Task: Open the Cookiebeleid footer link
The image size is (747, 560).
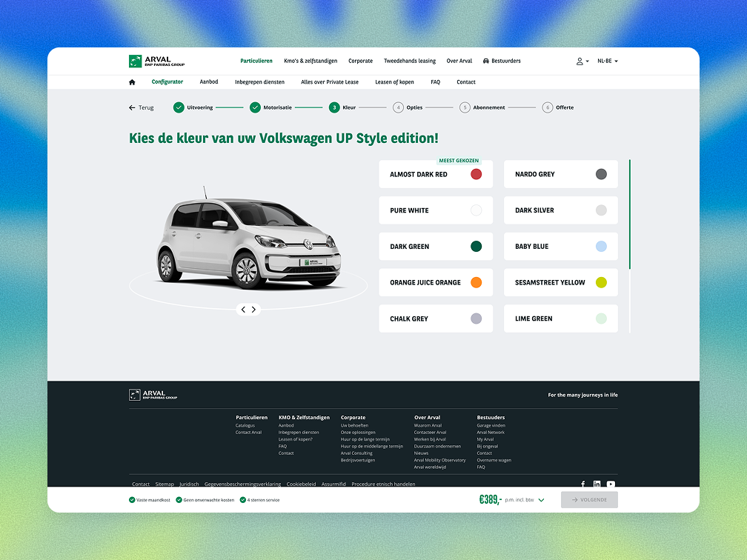Action: 301,484
